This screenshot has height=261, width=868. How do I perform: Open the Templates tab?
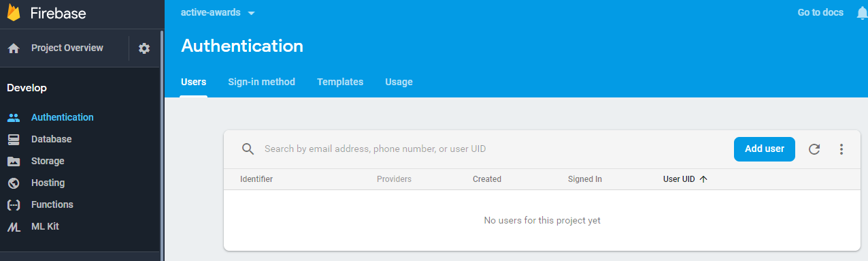340,82
